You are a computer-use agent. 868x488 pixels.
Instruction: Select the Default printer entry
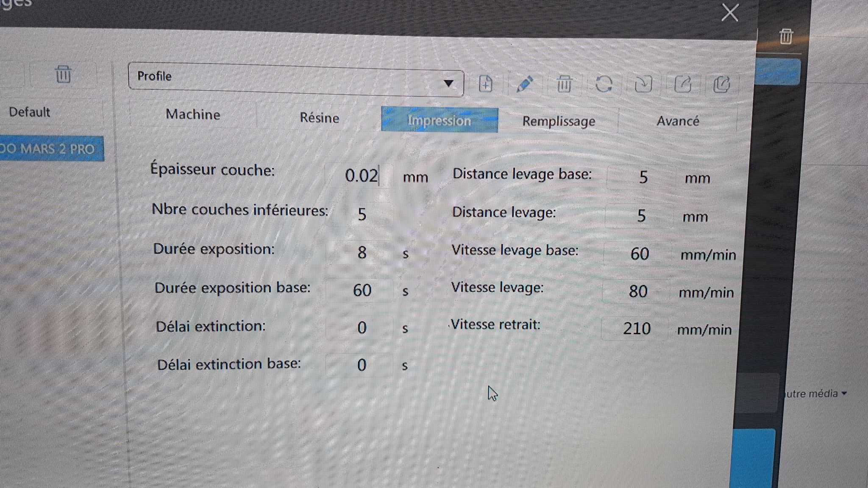coord(29,112)
